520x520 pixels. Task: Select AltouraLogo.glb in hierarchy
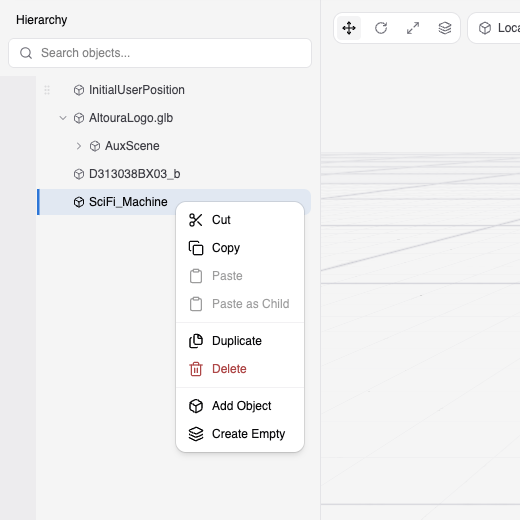click(x=131, y=118)
